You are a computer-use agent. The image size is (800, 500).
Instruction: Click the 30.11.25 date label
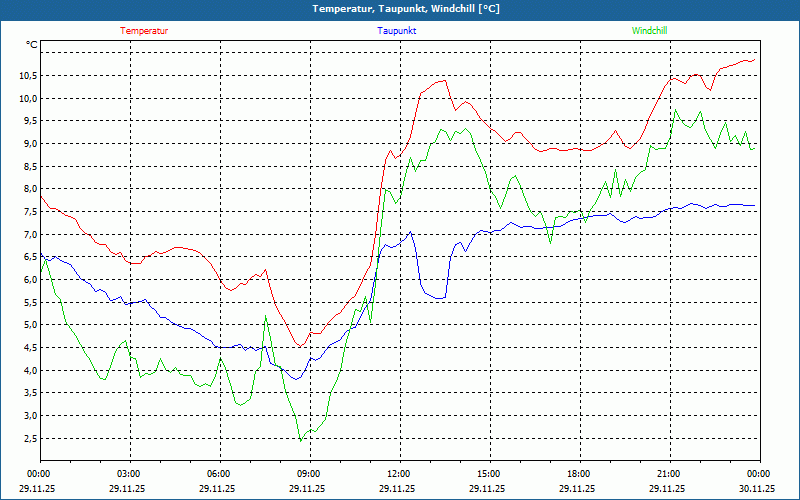(x=757, y=489)
